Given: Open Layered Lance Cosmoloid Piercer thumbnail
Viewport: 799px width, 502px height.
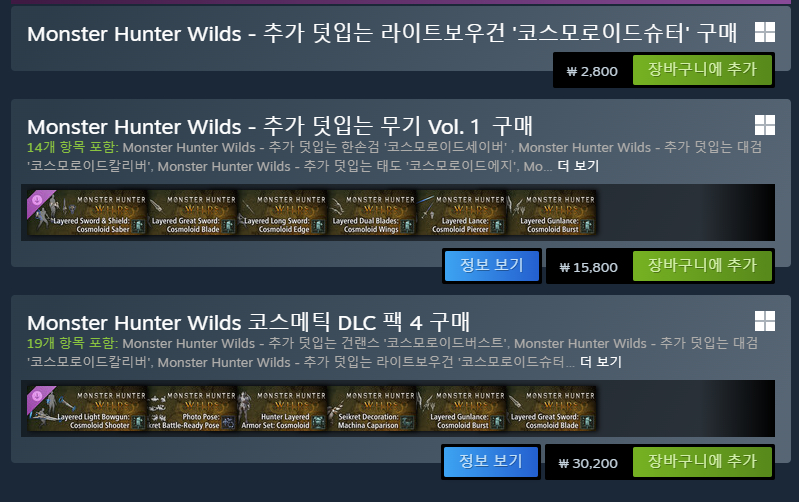Looking at the screenshot, I should [462, 213].
